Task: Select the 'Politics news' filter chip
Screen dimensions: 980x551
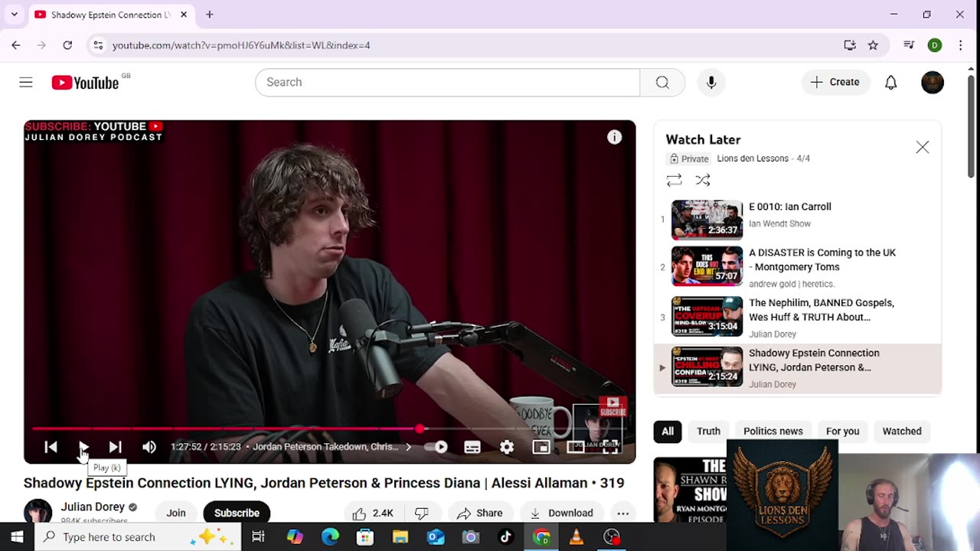Action: point(773,431)
